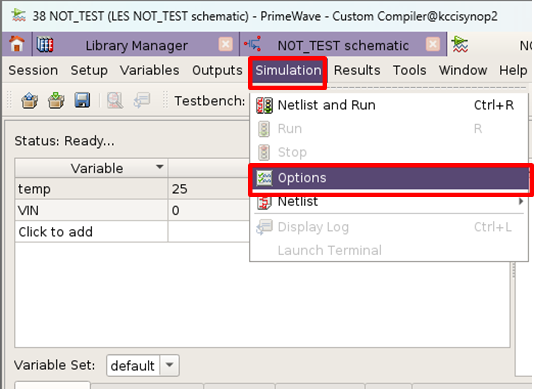Open the Variable column header arrow
This screenshot has height=389, width=534.
(x=159, y=167)
